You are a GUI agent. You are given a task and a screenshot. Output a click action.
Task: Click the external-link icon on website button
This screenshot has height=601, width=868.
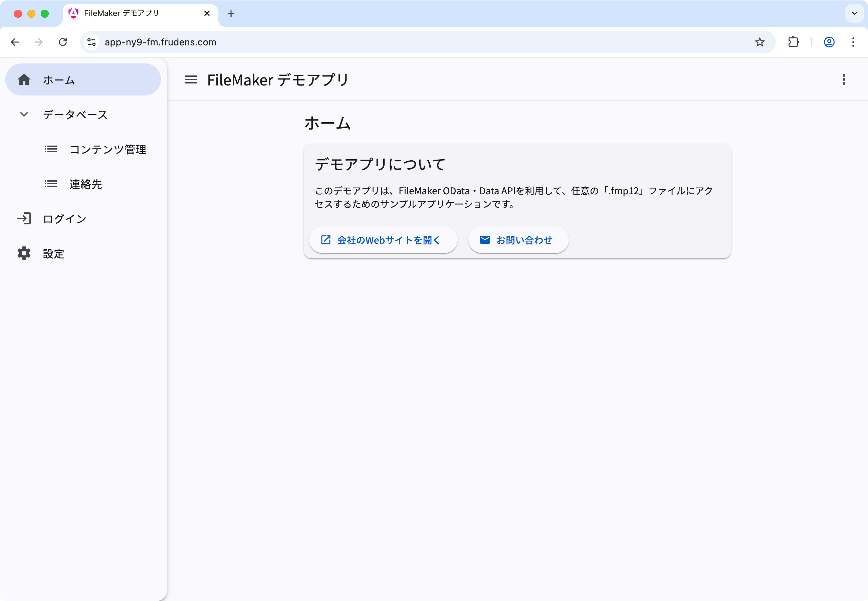pos(325,240)
